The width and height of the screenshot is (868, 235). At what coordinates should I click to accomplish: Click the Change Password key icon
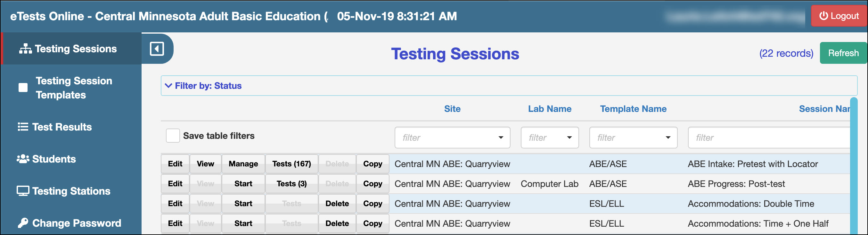coord(23,223)
